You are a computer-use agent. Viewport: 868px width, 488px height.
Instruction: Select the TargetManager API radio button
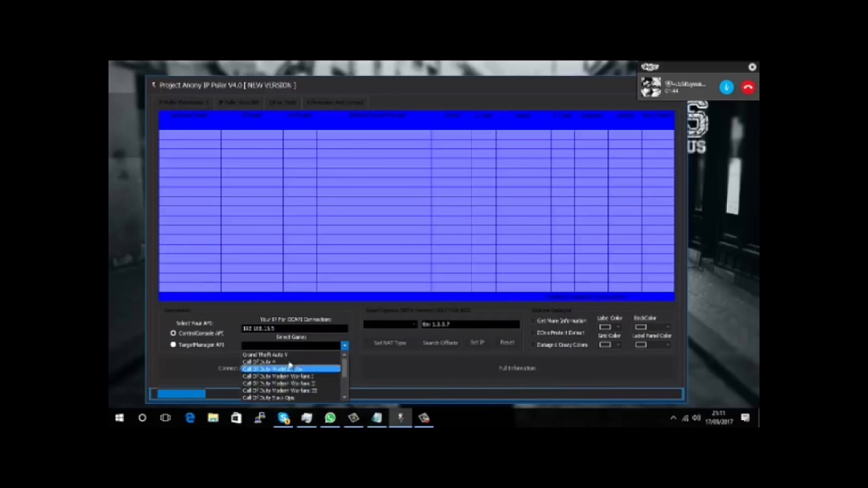173,344
